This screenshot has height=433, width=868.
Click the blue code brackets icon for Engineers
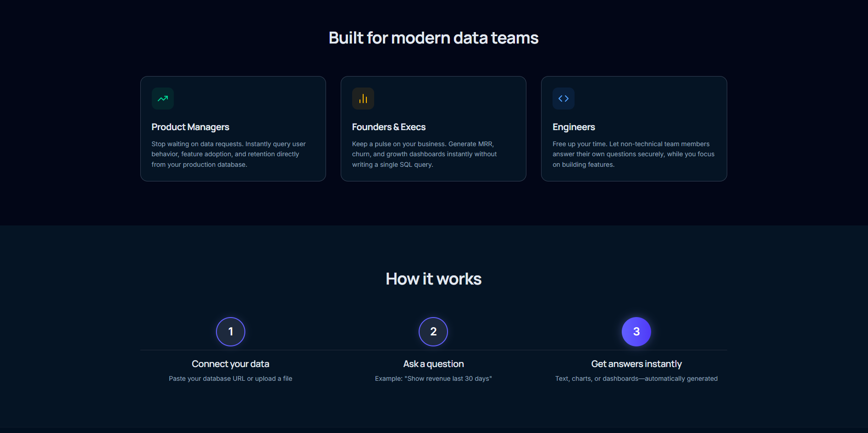(x=564, y=99)
